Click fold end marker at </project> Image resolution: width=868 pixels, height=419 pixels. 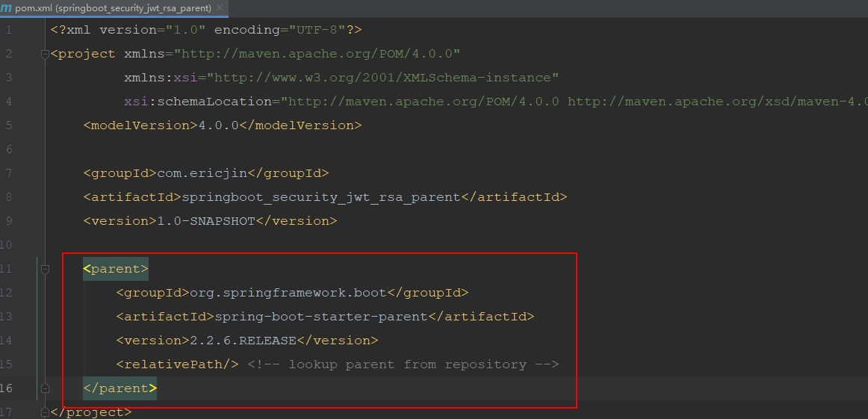click(45, 412)
